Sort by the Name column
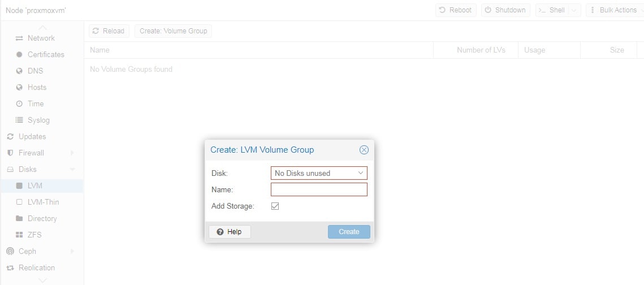The height and width of the screenshot is (285, 644). (259, 50)
